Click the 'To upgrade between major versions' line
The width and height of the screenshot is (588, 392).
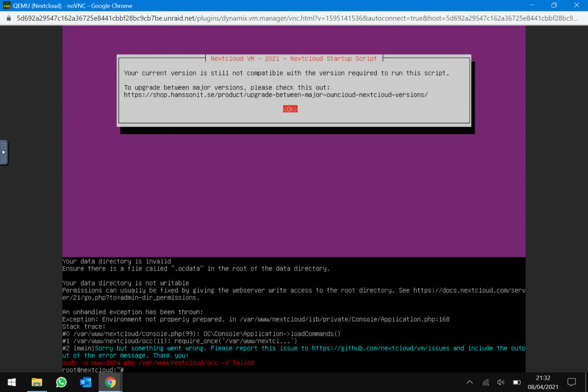click(x=227, y=88)
